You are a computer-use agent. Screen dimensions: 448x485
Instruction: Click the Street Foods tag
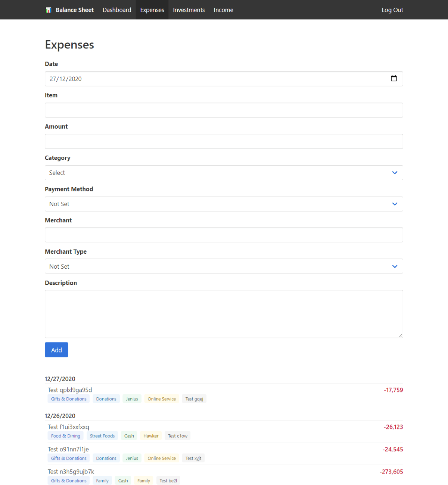tap(102, 436)
